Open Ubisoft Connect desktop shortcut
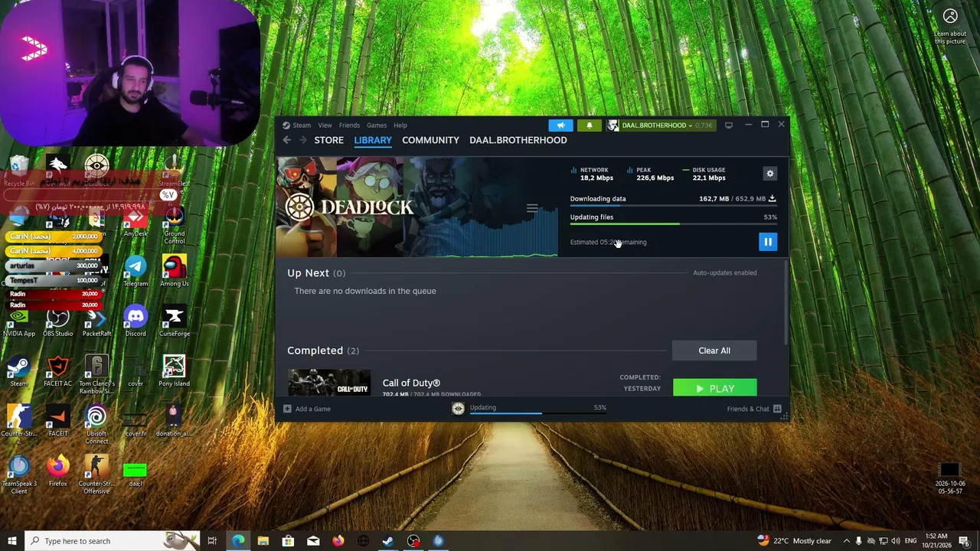The image size is (980, 551). 96,425
